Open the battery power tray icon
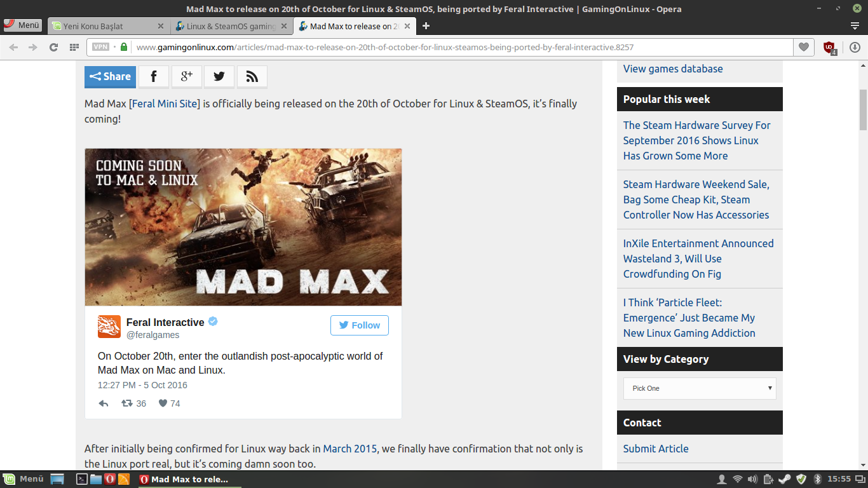Viewport: 868px width, 488px height. (769, 479)
